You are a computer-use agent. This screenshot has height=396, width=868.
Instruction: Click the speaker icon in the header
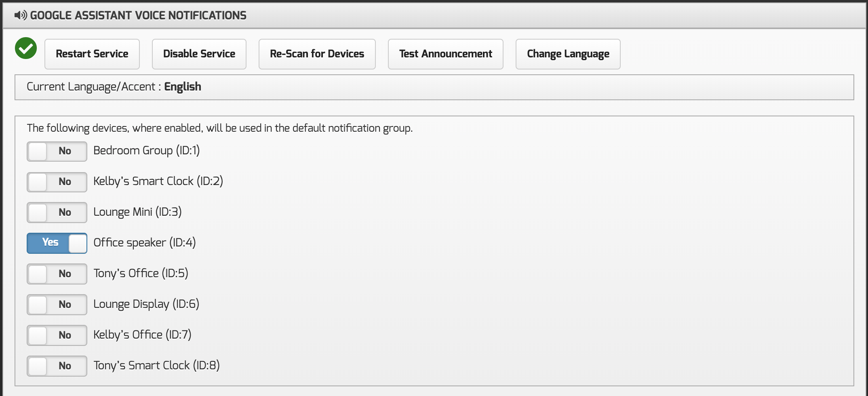pos(21,15)
